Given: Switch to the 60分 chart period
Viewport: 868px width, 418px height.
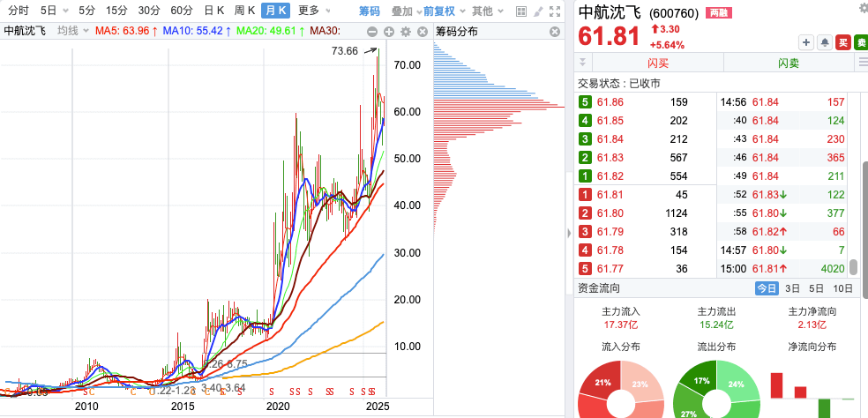Looking at the screenshot, I should pyautogui.click(x=182, y=11).
